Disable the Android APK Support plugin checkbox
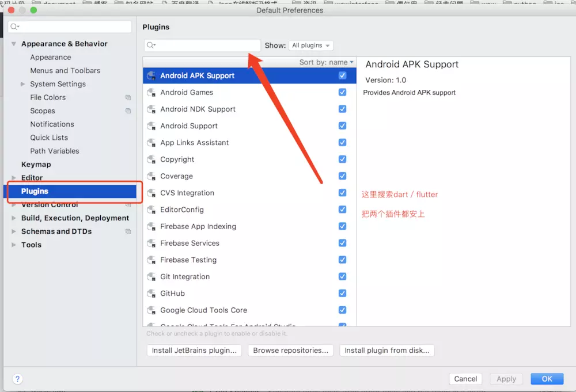This screenshot has width=576, height=392. click(342, 75)
